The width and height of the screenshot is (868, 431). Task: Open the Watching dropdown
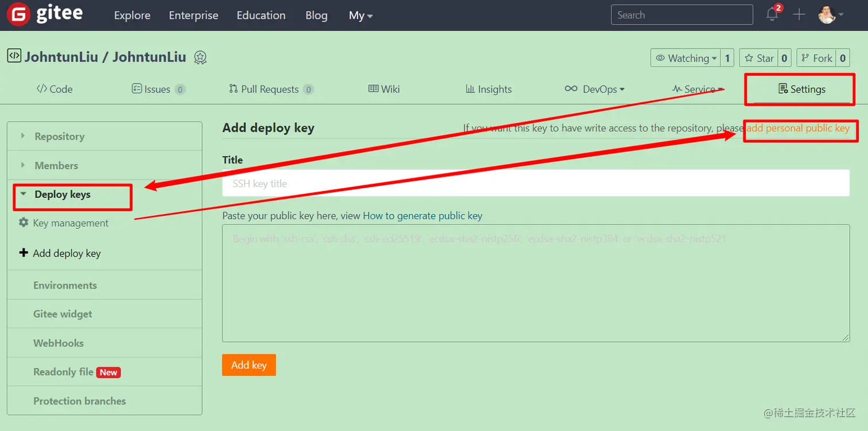coord(686,58)
